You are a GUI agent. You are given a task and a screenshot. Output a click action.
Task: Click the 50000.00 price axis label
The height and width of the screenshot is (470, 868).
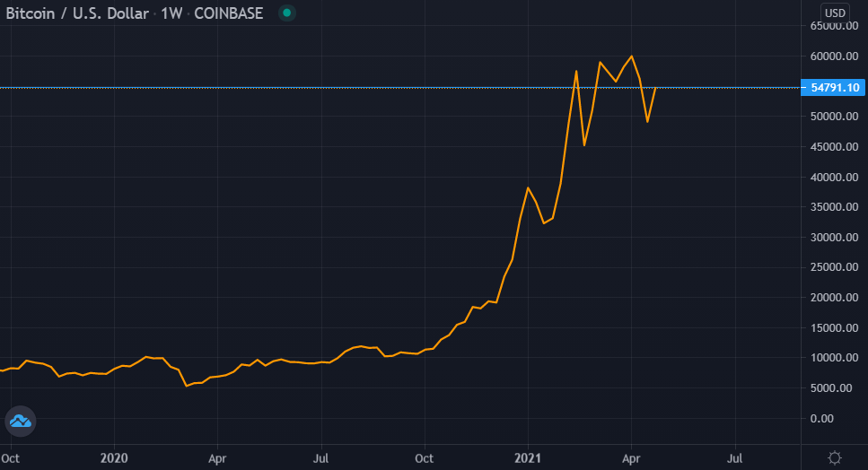[834, 117]
